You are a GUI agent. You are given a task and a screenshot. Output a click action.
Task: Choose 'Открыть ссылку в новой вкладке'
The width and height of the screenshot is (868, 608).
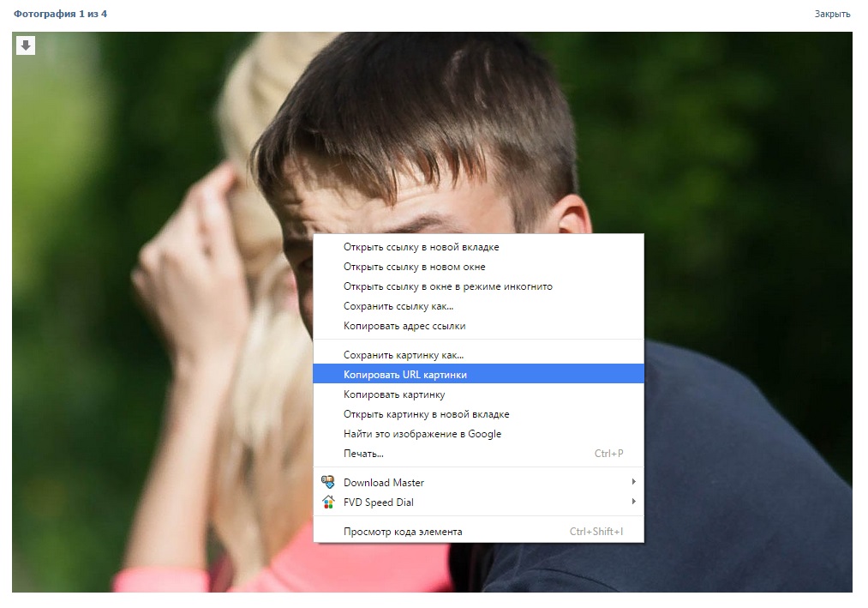(478, 247)
